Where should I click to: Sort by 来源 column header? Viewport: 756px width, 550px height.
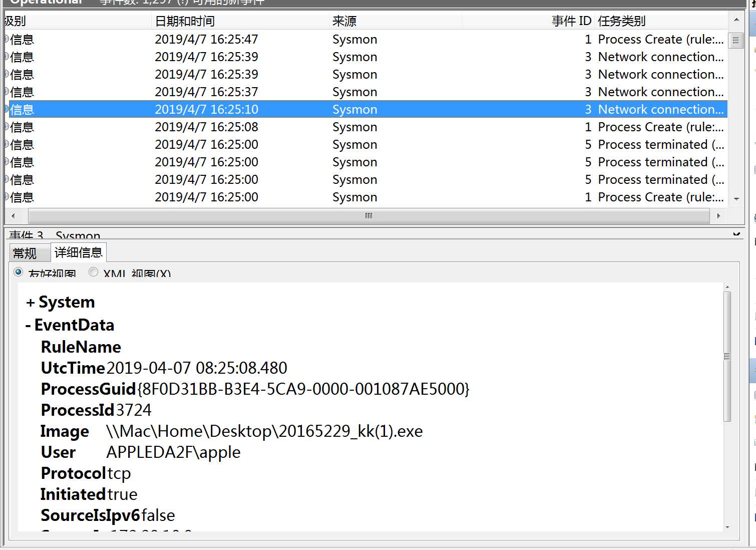point(395,21)
